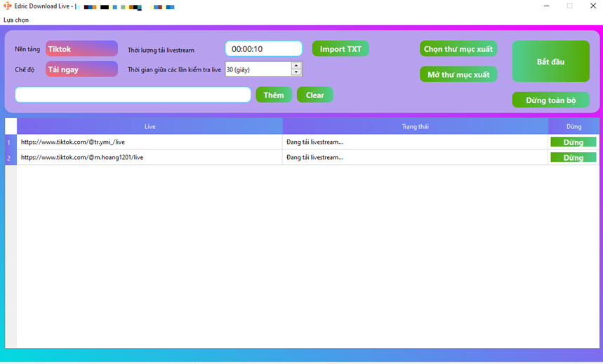Focus the empty livestream URL input box
The height and width of the screenshot is (364, 603).
[x=133, y=95]
